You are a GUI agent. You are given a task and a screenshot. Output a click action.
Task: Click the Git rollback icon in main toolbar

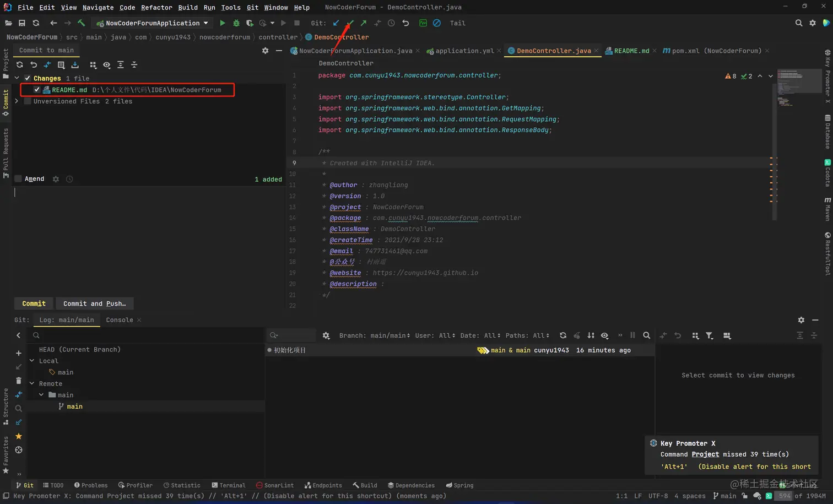point(405,23)
